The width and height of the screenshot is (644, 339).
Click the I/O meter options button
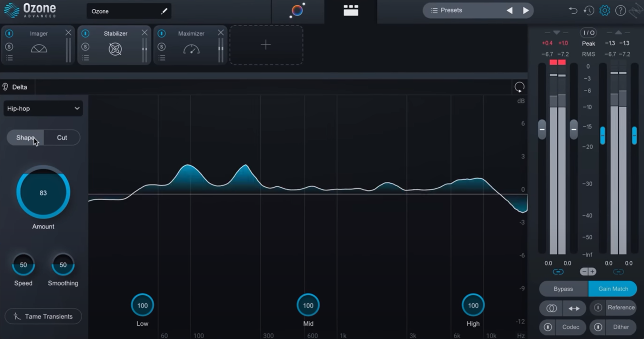click(x=588, y=33)
